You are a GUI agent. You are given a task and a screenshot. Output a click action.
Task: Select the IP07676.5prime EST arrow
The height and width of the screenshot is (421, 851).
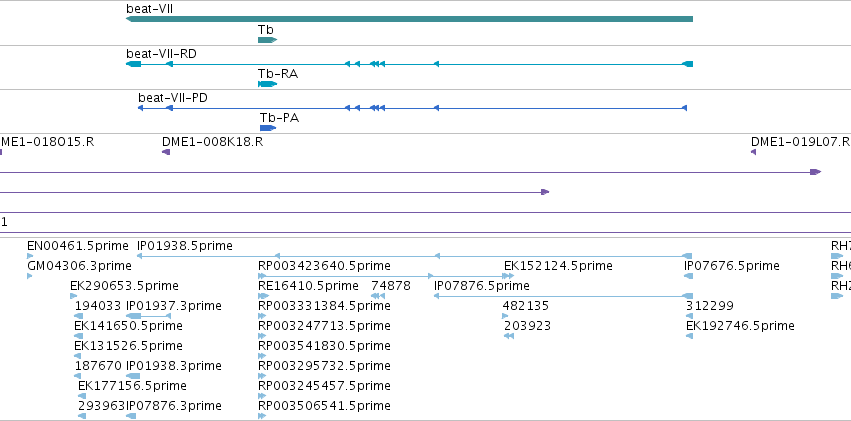click(688, 276)
